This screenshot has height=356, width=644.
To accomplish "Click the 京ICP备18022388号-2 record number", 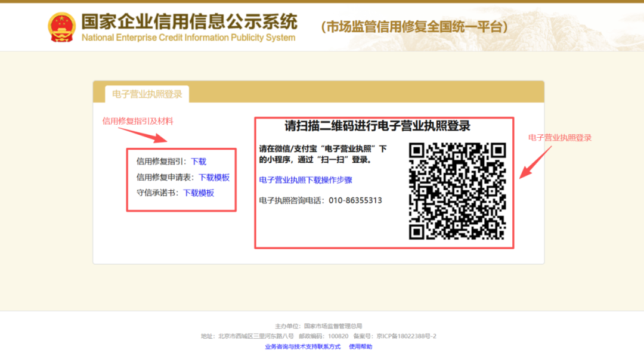I will pos(406,336).
